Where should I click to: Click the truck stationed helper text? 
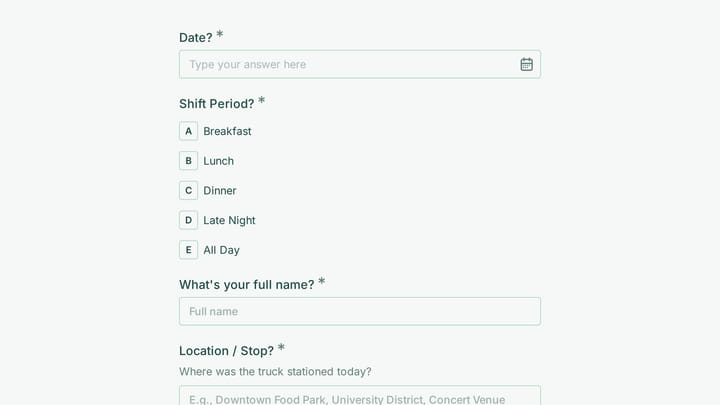(275, 371)
